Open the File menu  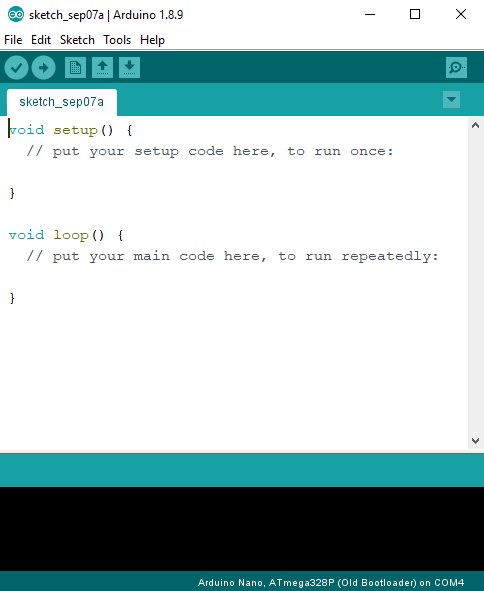pyautogui.click(x=13, y=40)
